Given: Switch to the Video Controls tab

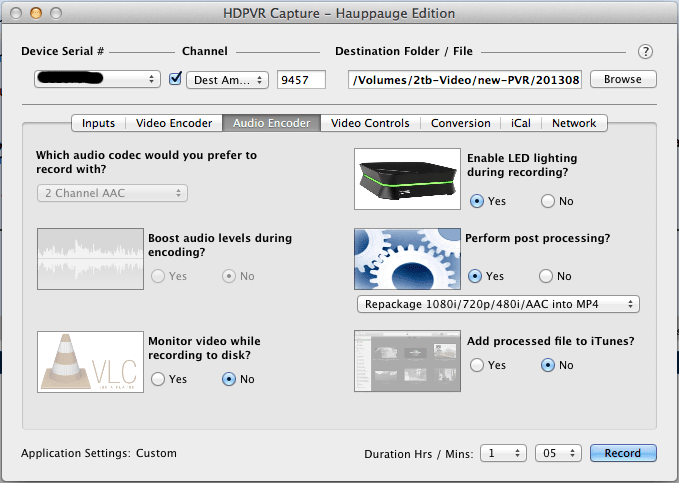Looking at the screenshot, I should coord(370,123).
